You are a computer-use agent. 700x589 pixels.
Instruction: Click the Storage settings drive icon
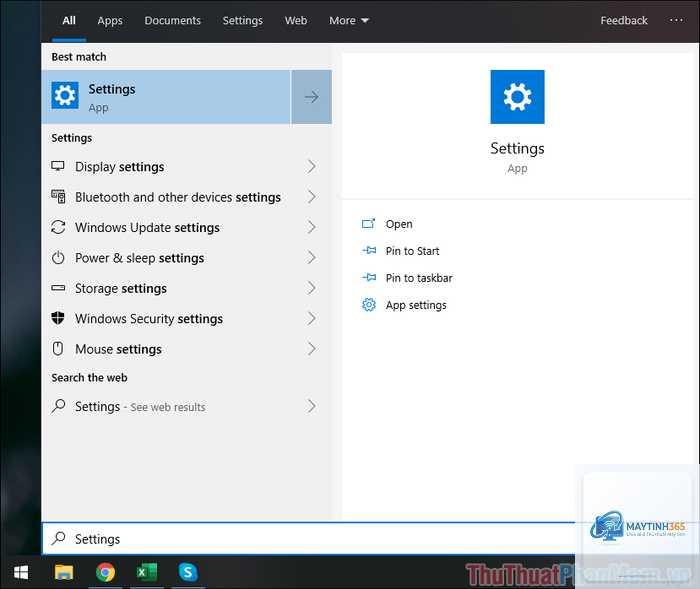(x=58, y=288)
